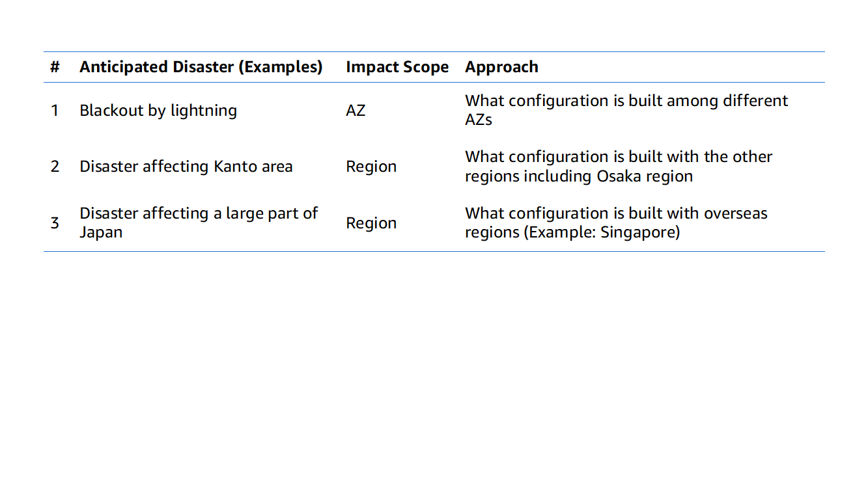The image size is (868, 488).
Task: Select approach text mentioning Singapore
Action: click(616, 223)
